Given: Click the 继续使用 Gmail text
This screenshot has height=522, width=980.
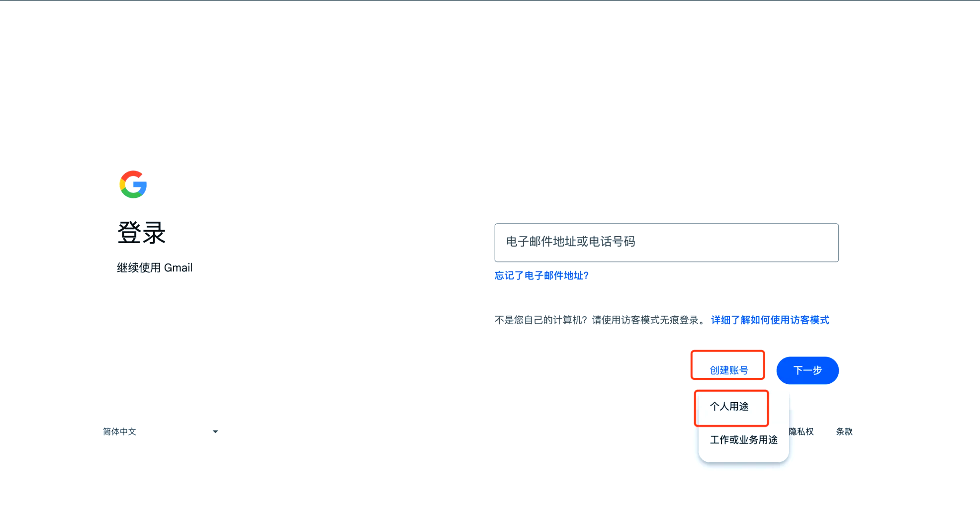Looking at the screenshot, I should [155, 268].
